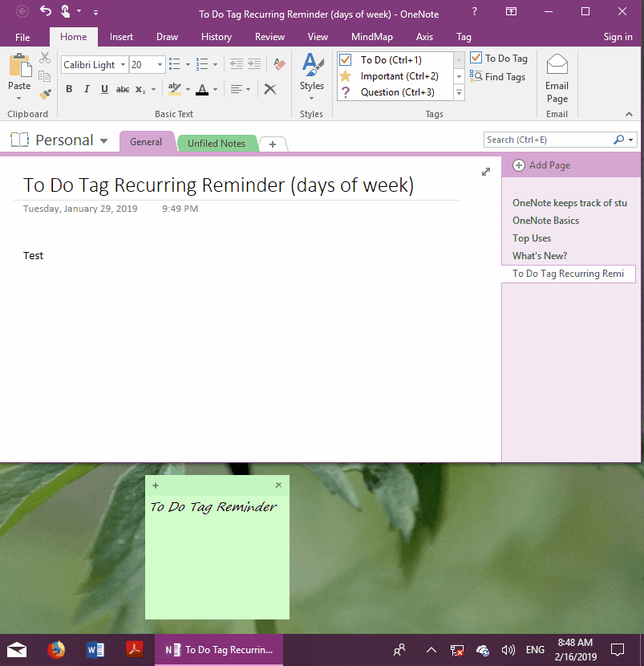Toggle bold formatting
644x666 pixels.
point(69,89)
